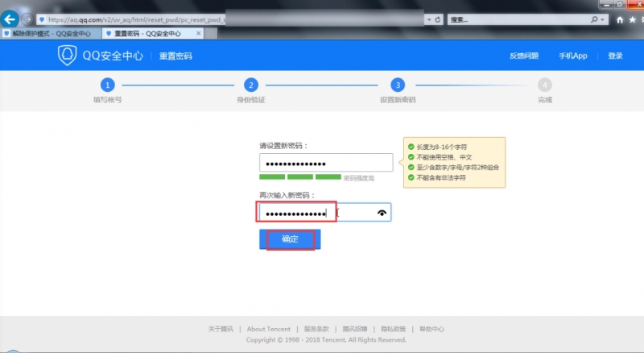This screenshot has height=353, width=644.
Task: Close the 重置密码 tab
Action: click(198, 33)
